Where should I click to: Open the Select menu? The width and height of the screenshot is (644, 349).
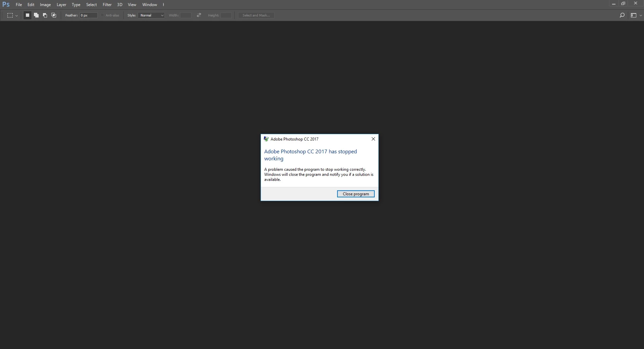(x=91, y=5)
